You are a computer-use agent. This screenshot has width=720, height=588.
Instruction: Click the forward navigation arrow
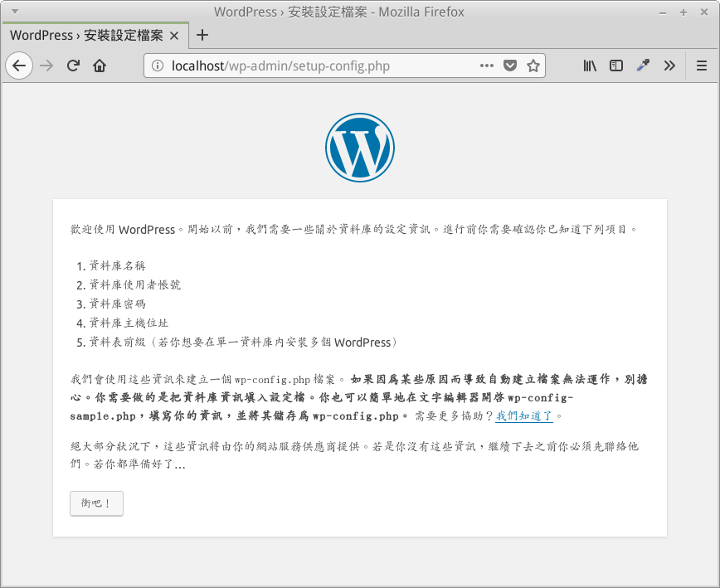click(46, 66)
